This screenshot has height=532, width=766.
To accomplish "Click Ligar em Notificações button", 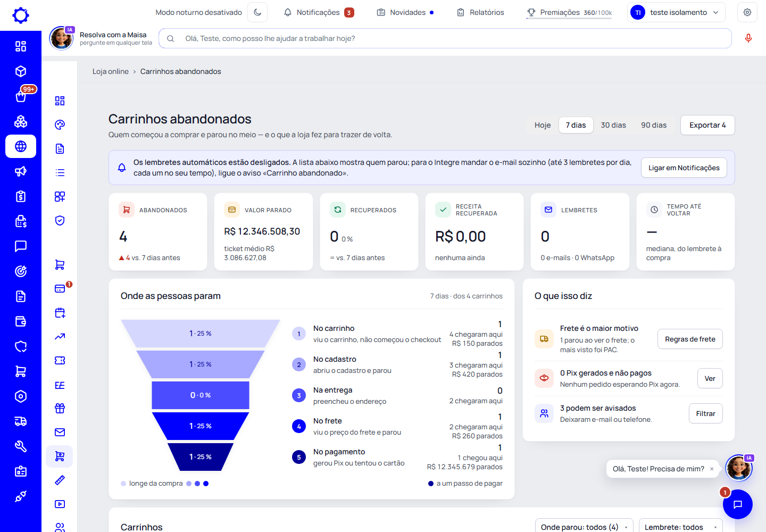I will [x=684, y=168].
